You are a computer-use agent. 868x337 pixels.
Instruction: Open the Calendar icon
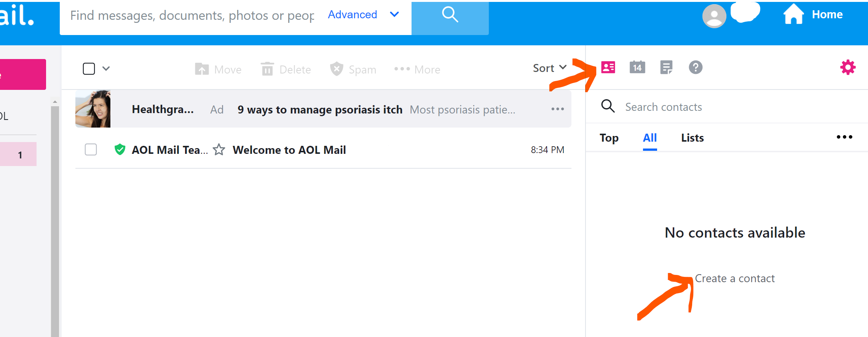point(637,67)
